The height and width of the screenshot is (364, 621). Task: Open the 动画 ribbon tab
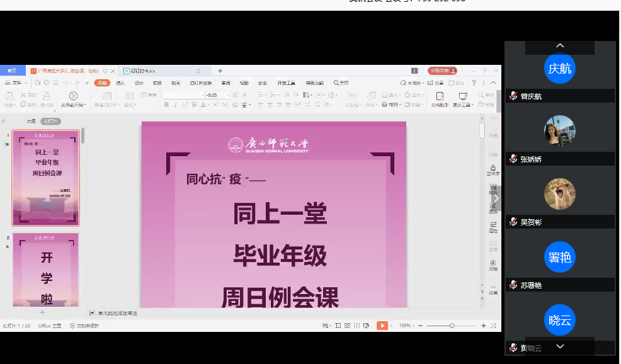(x=176, y=82)
